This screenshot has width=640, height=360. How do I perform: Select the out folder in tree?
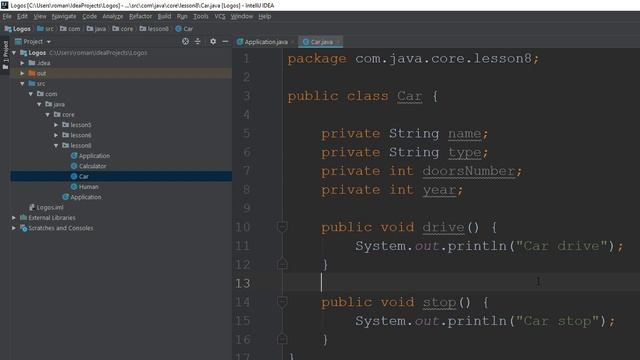tap(121, 73)
